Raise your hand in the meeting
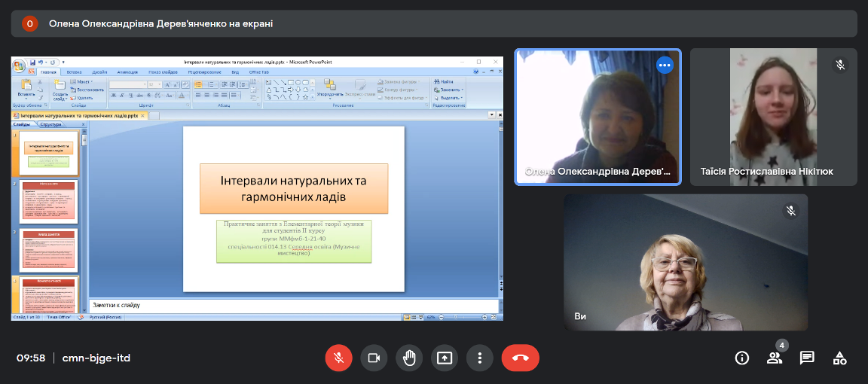The width and height of the screenshot is (868, 384). [409, 358]
